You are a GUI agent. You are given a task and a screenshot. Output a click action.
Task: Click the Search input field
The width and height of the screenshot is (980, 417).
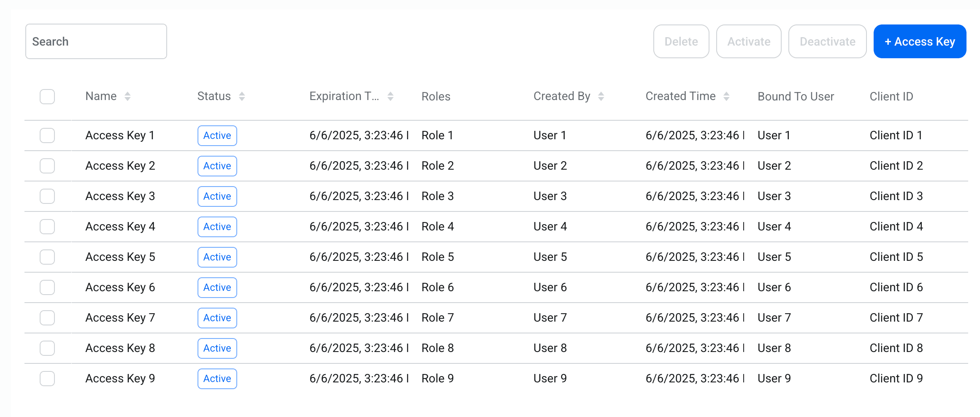(96, 41)
